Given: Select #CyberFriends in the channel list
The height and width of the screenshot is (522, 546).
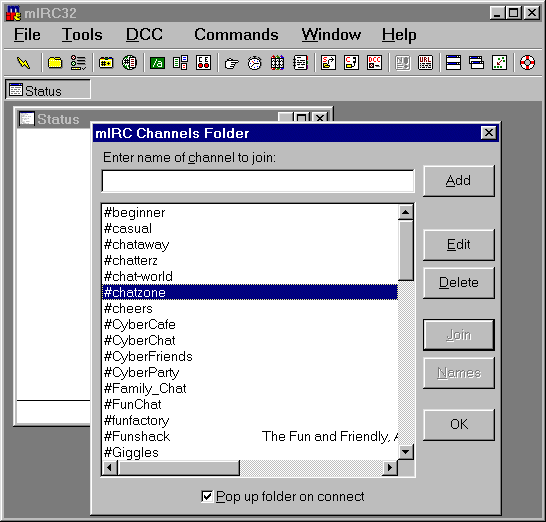Looking at the screenshot, I should click(250, 356).
